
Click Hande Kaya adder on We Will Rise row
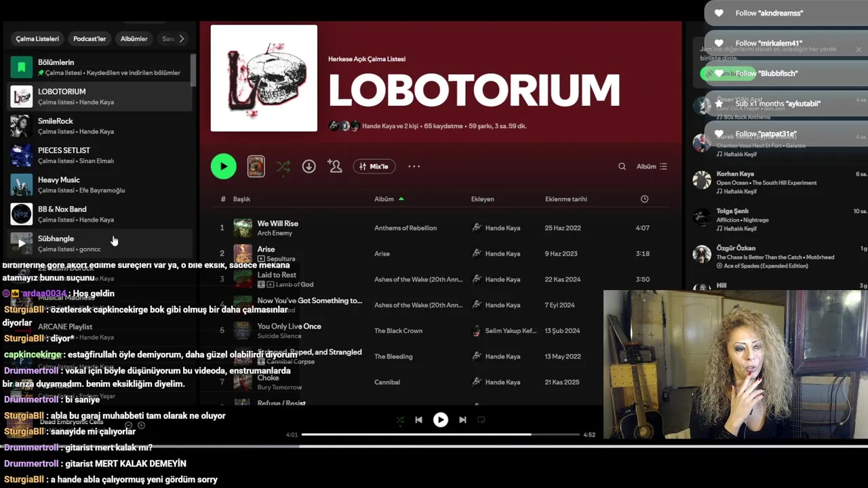pos(502,228)
